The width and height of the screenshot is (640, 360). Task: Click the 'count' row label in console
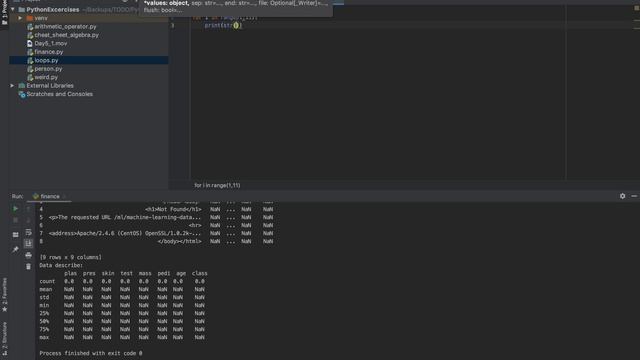coord(47,281)
